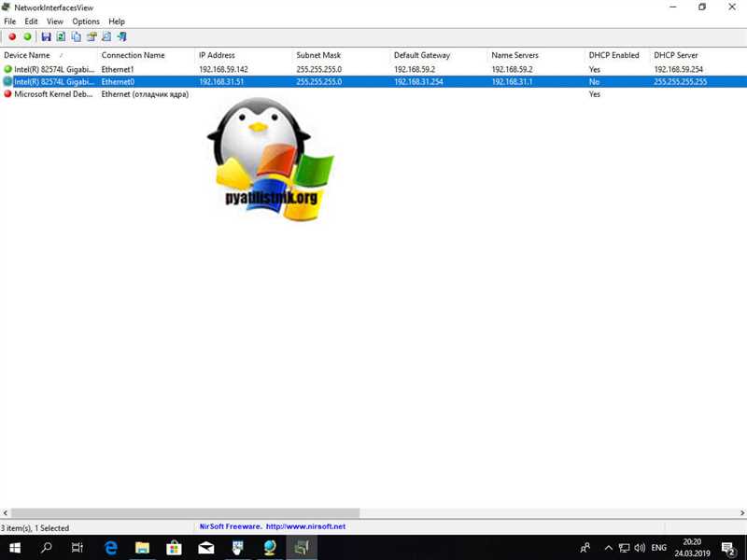
Task: Open Microsoft Store from taskbar
Action: coord(174,548)
